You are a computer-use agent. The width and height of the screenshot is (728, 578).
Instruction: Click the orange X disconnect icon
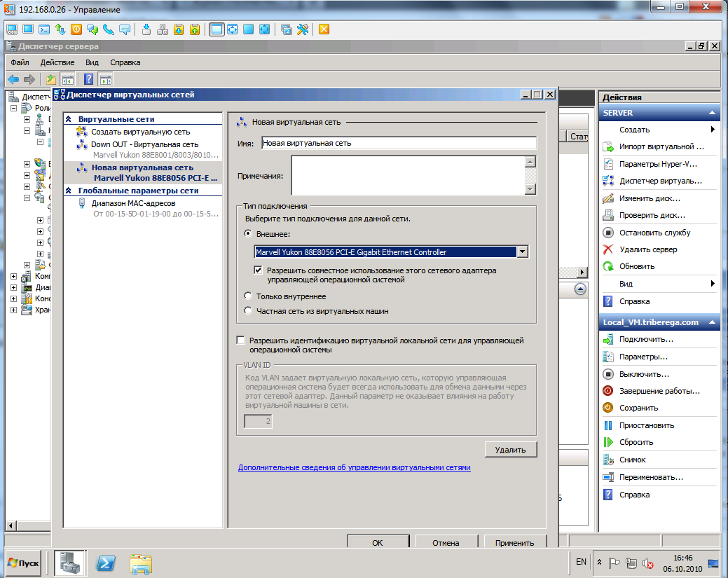pos(324,29)
